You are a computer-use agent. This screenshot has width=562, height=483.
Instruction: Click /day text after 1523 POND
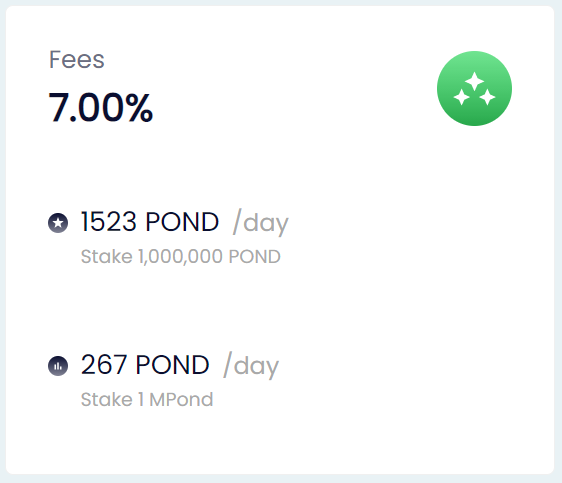pos(261,223)
